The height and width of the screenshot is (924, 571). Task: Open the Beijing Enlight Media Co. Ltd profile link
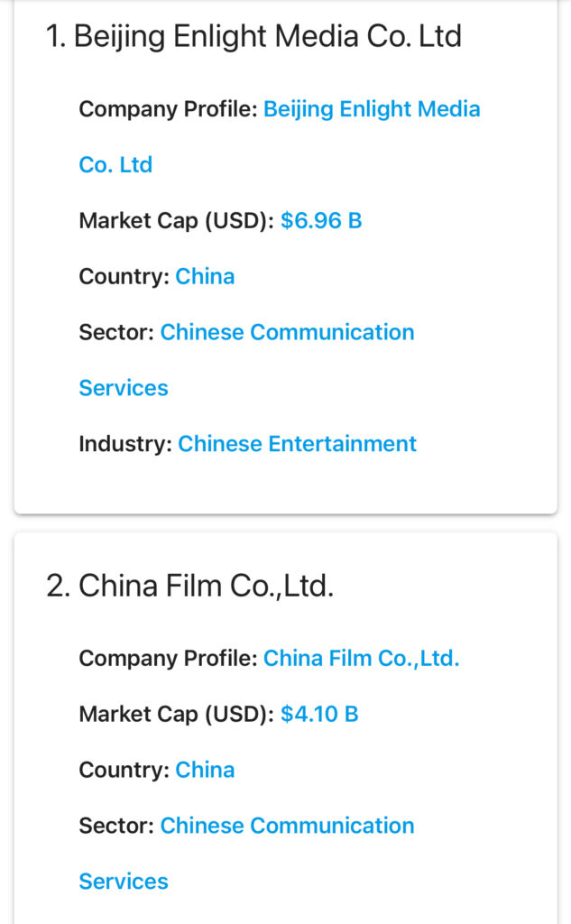[x=371, y=110]
